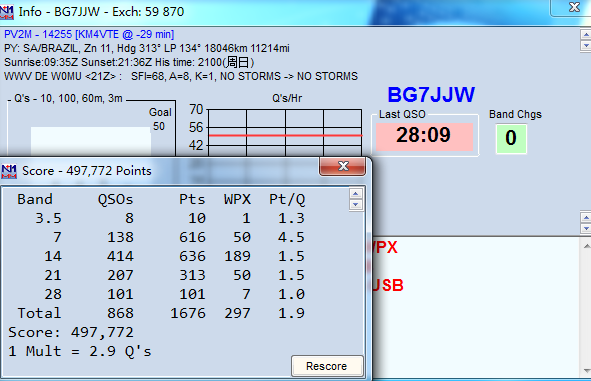This screenshot has height=381, width=591.
Task: Click the Rescore button
Action: 327,366
